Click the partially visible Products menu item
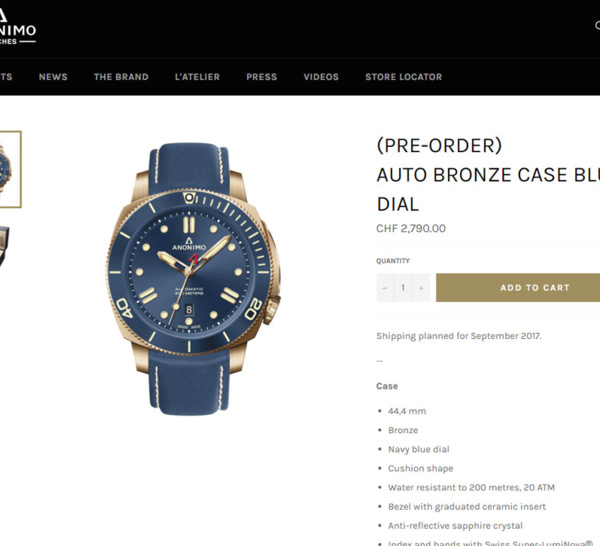Image resolution: width=600 pixels, height=546 pixels. click(6, 77)
